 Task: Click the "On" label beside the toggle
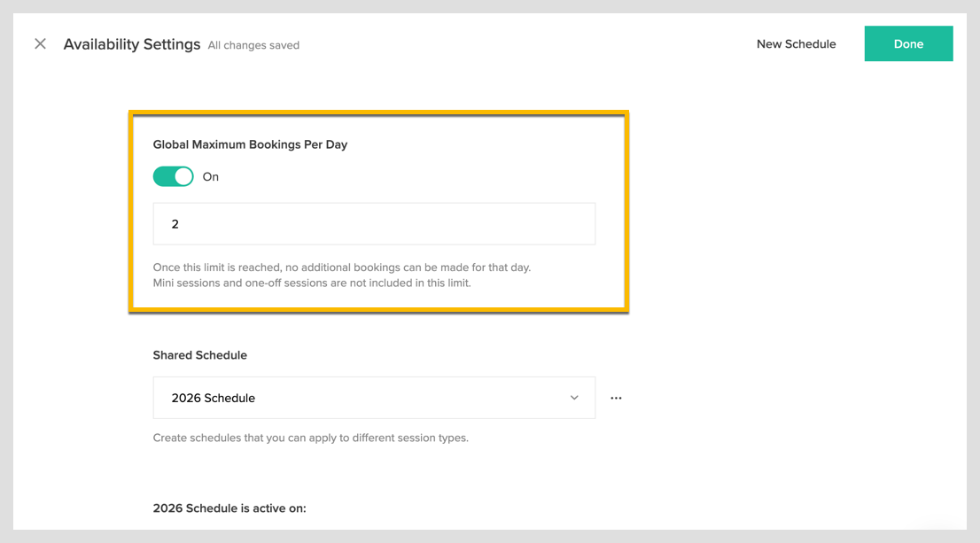(211, 177)
